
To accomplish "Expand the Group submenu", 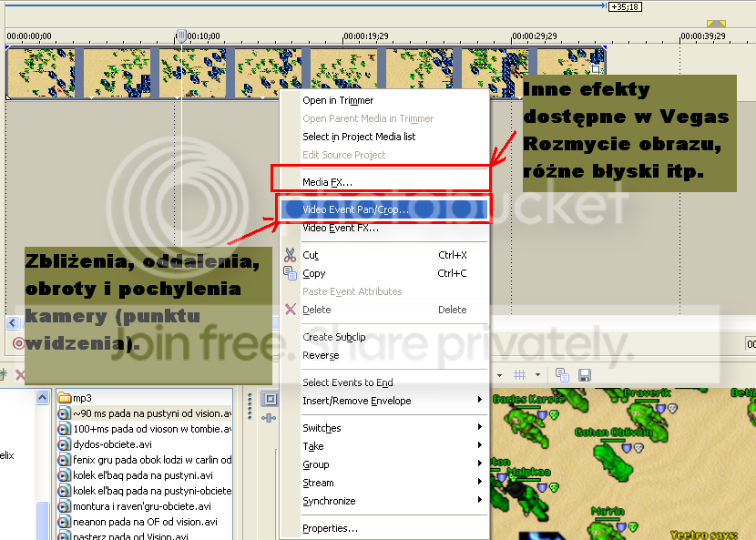I will tap(384, 464).
